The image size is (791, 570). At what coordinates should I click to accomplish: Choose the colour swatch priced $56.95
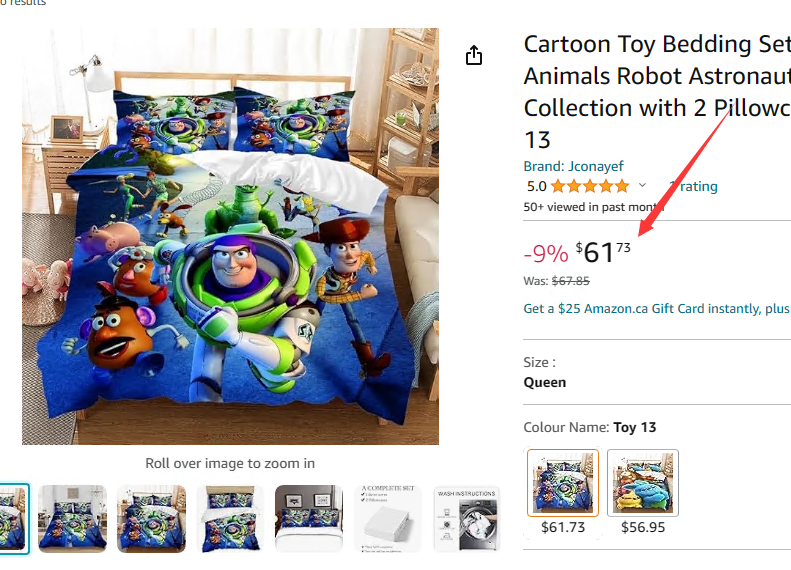[x=643, y=483]
